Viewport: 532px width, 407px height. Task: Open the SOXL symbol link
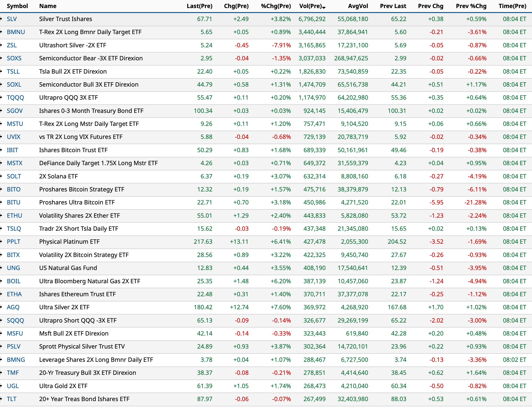(14, 84)
